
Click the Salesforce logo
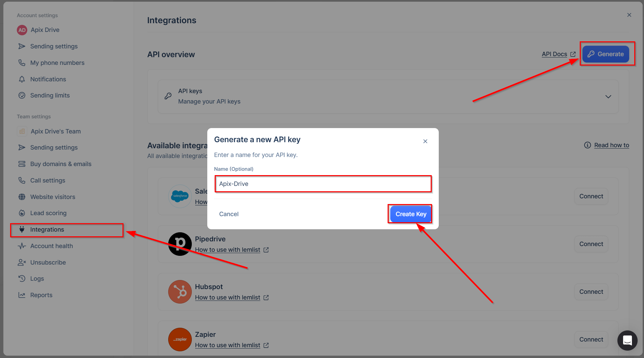[x=180, y=196]
